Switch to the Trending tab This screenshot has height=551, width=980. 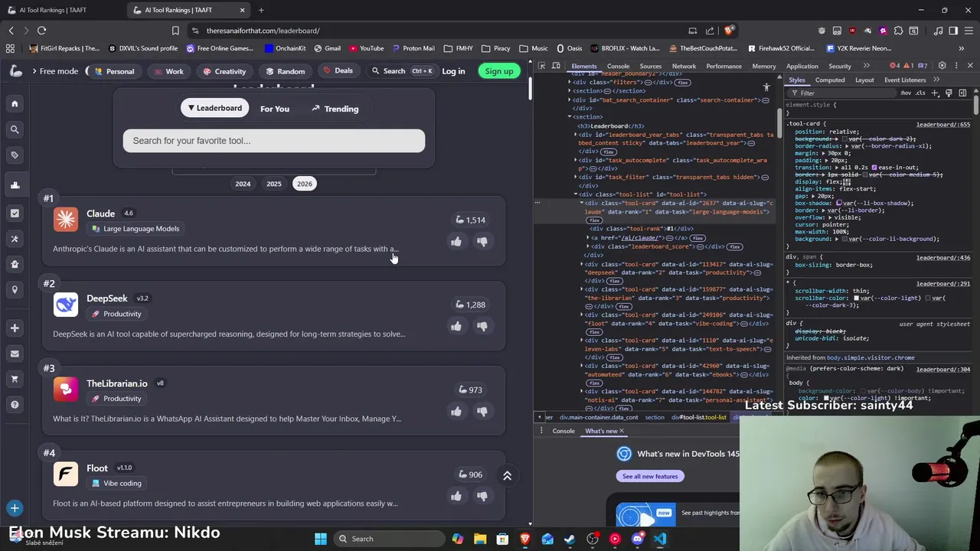click(x=335, y=109)
